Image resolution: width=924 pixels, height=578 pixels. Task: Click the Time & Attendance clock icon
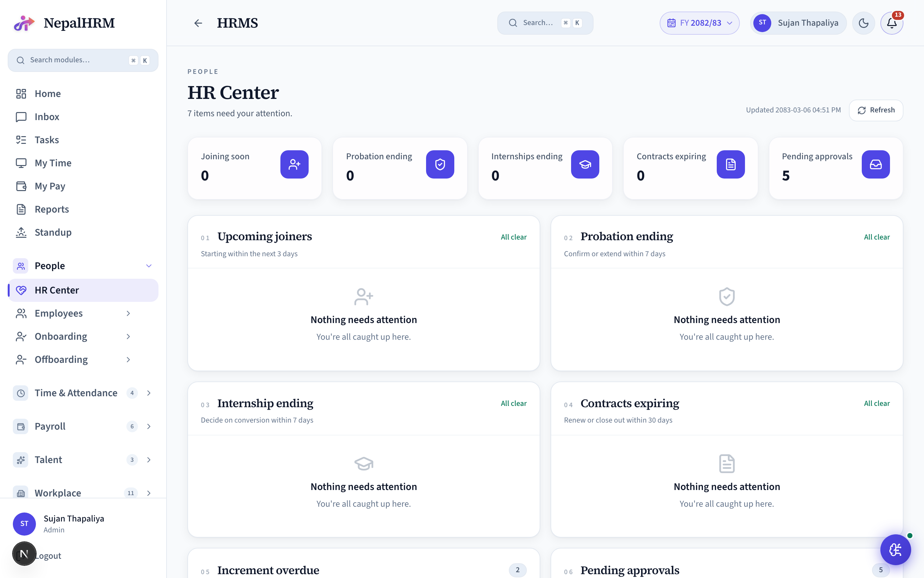[21, 393]
